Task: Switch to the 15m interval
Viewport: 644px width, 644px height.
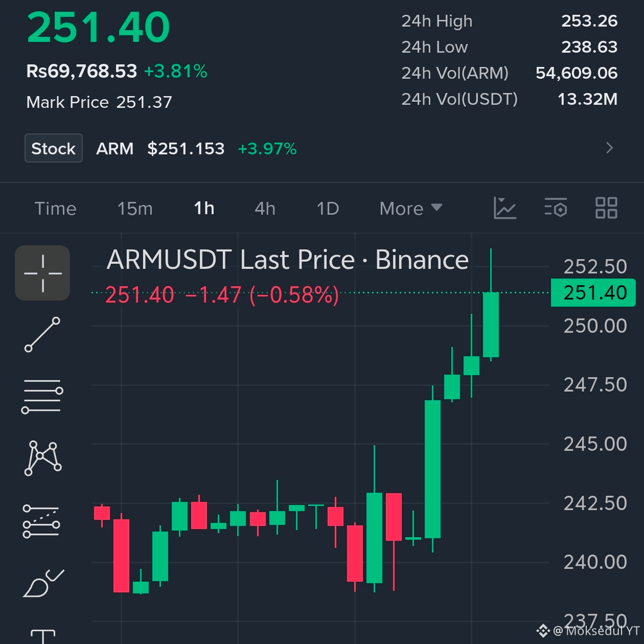Action: coord(135,209)
